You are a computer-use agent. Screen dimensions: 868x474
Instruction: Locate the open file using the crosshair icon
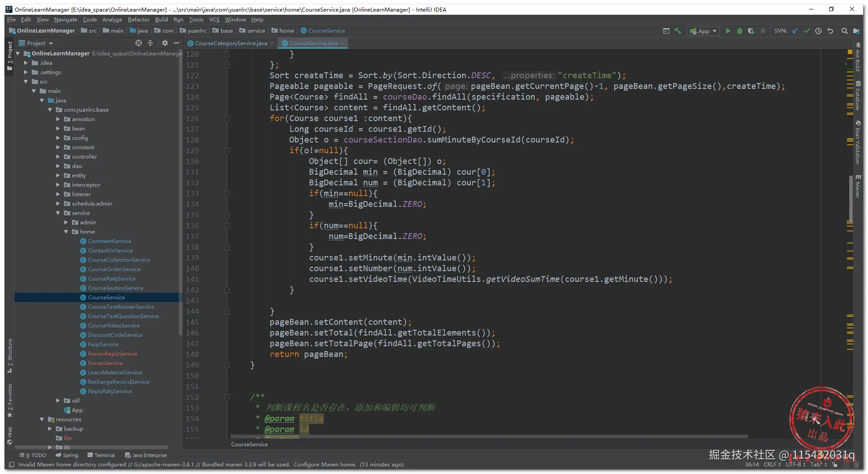(139, 43)
